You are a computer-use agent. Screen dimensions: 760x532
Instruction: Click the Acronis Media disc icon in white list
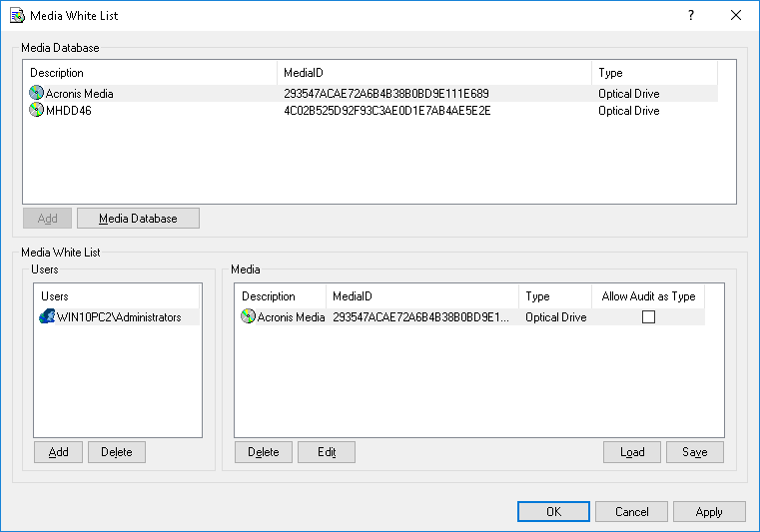(249, 317)
